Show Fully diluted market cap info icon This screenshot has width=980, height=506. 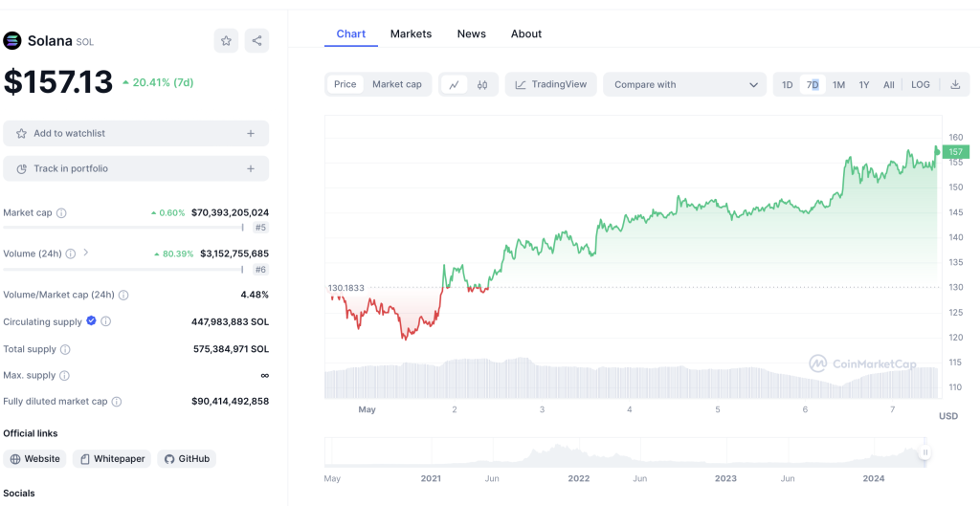(116, 402)
